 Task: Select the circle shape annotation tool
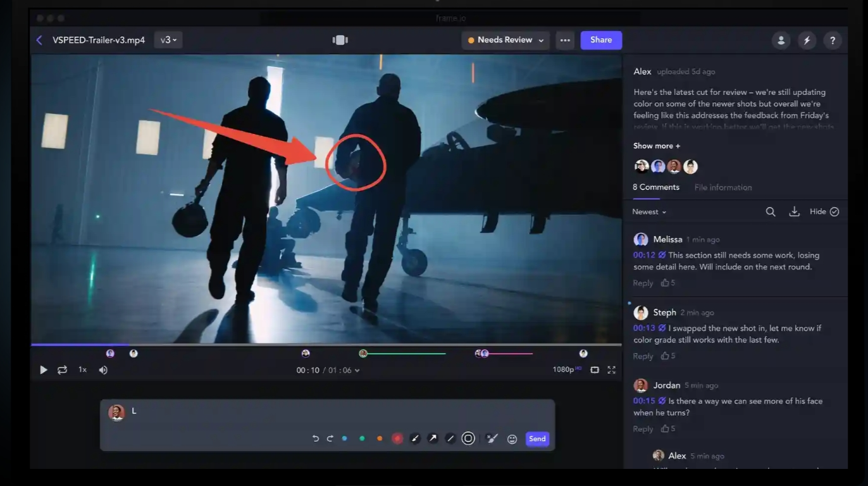468,439
